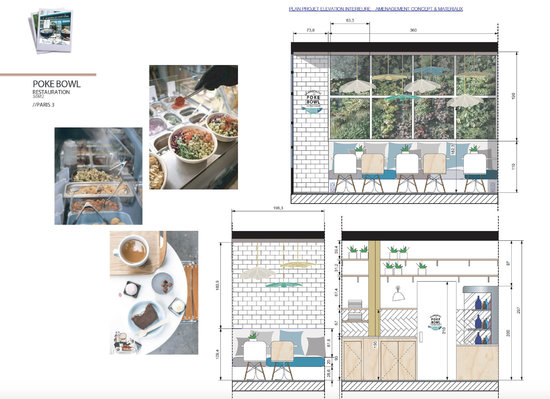Click the '//PARIS 3' location text

click(43, 104)
